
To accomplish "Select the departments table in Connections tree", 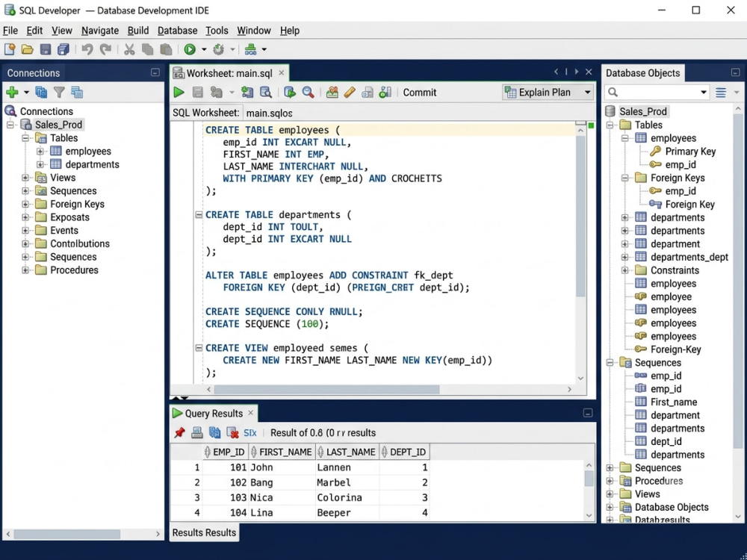I will (92, 164).
